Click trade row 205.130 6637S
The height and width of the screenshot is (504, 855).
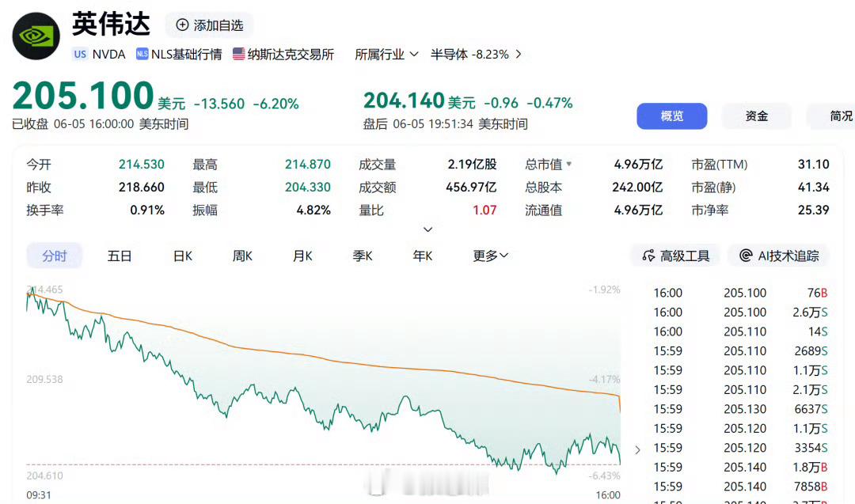(740, 408)
